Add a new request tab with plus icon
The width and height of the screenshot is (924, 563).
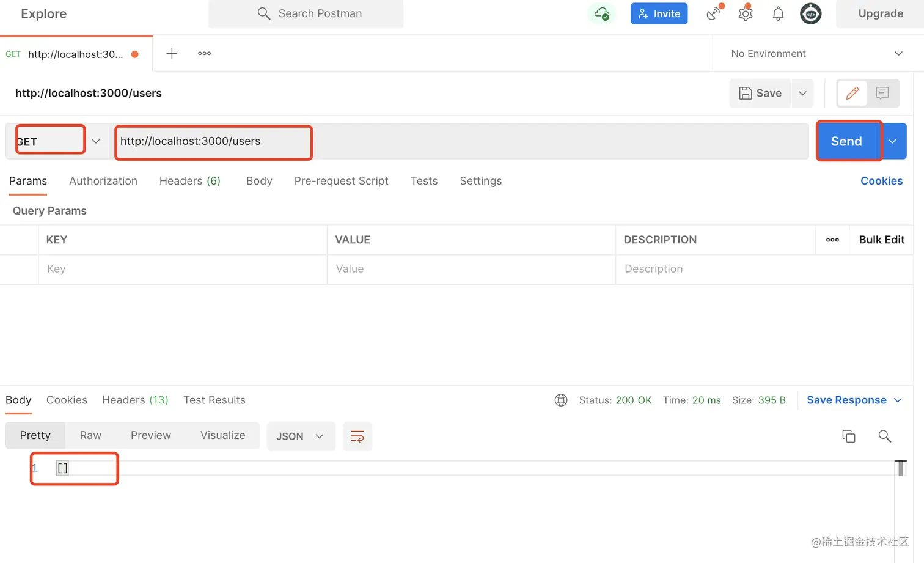click(172, 53)
